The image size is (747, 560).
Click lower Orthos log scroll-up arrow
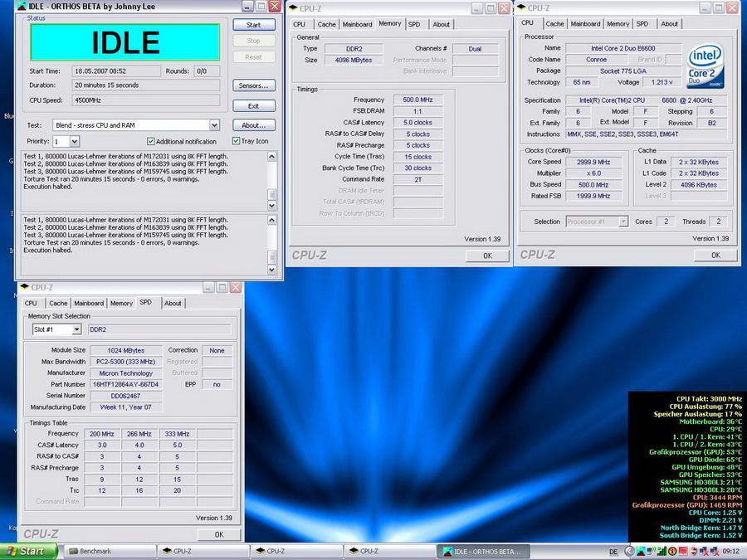point(271,220)
